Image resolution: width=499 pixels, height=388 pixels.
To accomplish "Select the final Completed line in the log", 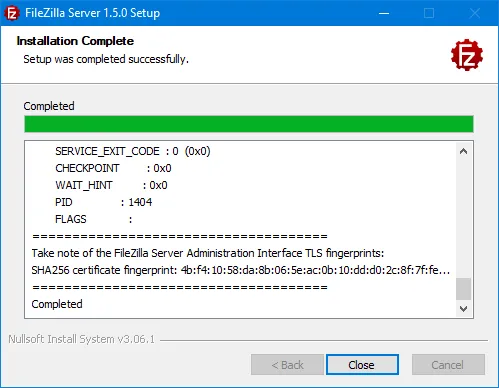I will point(57,304).
